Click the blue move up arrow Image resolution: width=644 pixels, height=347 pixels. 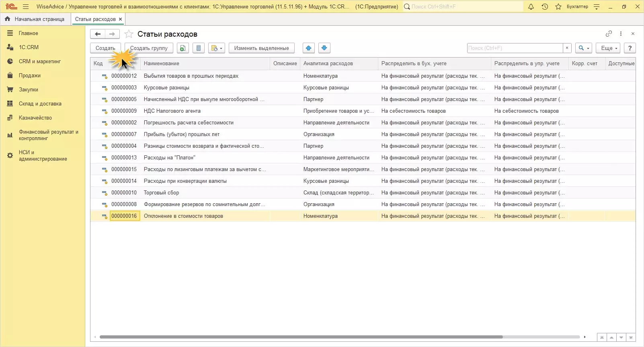tap(308, 48)
